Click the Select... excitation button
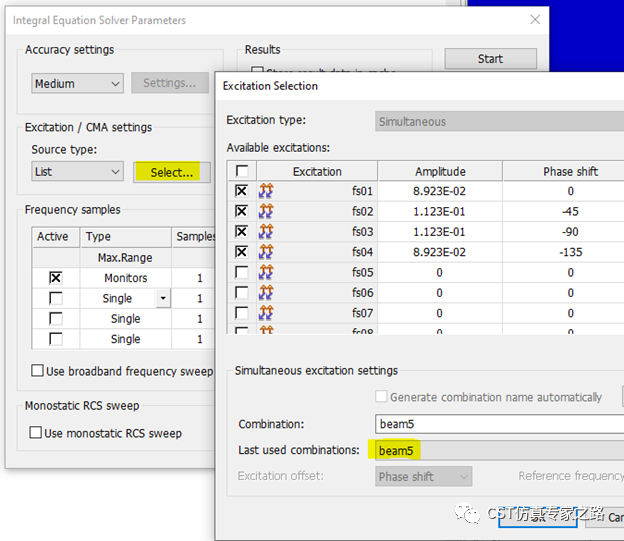Screen dimensions: 624x541 (172, 172)
